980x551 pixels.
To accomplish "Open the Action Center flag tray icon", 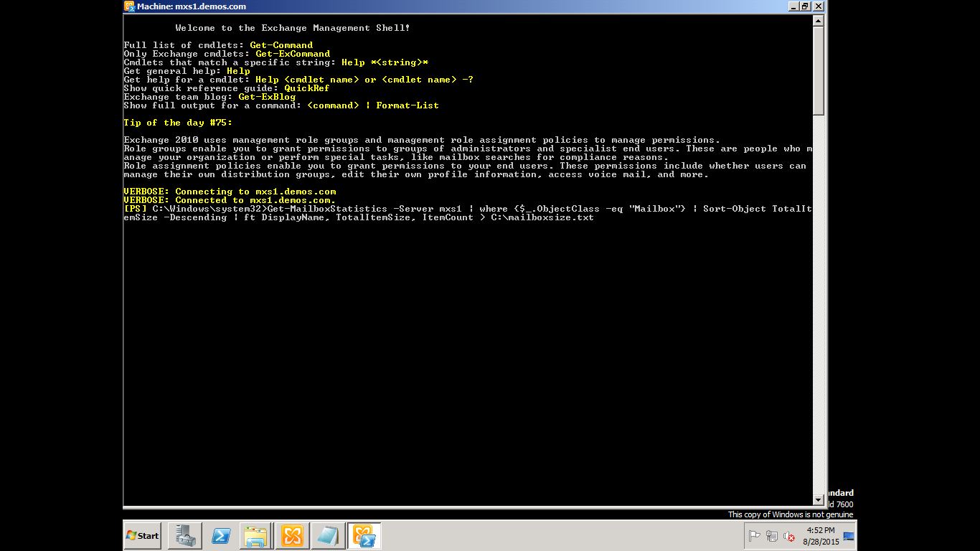I will tap(755, 536).
